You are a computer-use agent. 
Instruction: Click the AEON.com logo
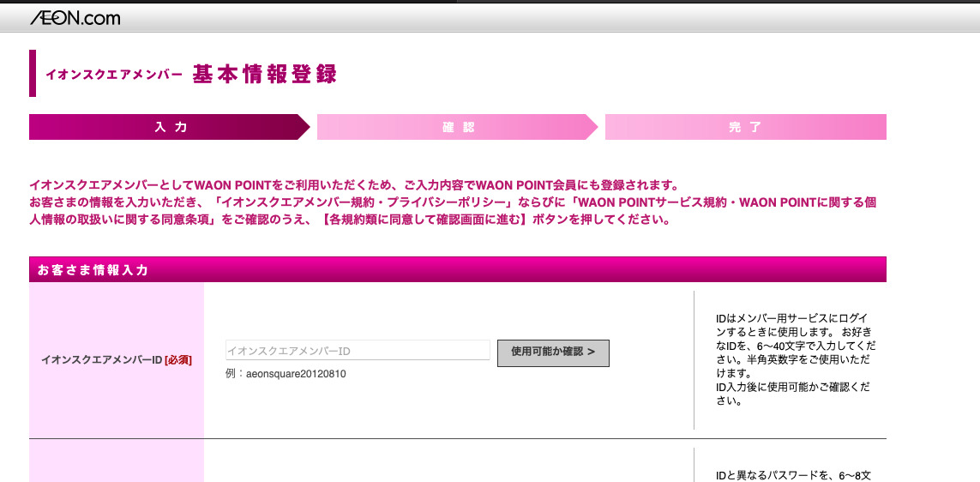[75, 17]
